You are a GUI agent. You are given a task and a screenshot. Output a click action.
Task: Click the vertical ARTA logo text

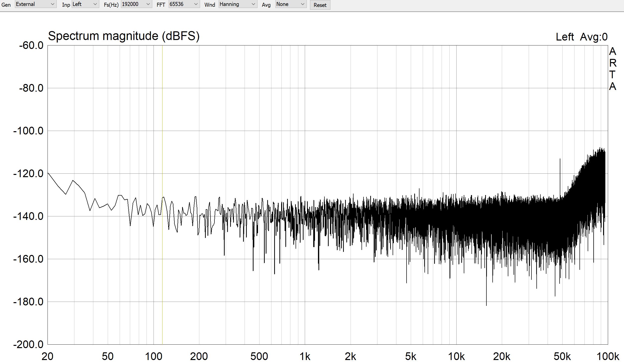click(x=613, y=69)
